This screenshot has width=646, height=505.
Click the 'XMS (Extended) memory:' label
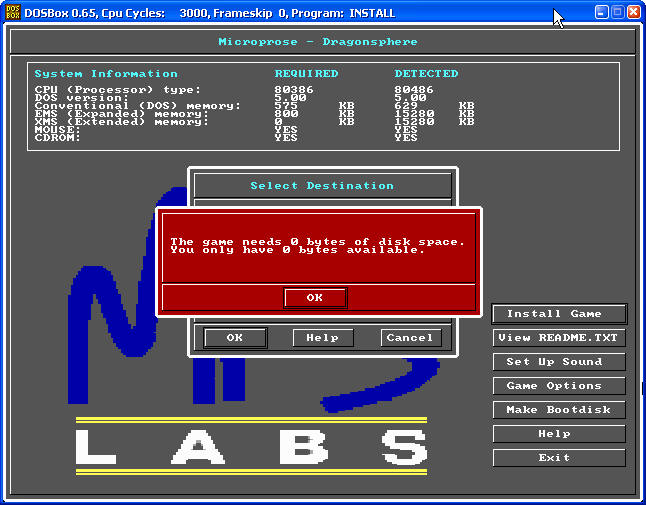122,122
